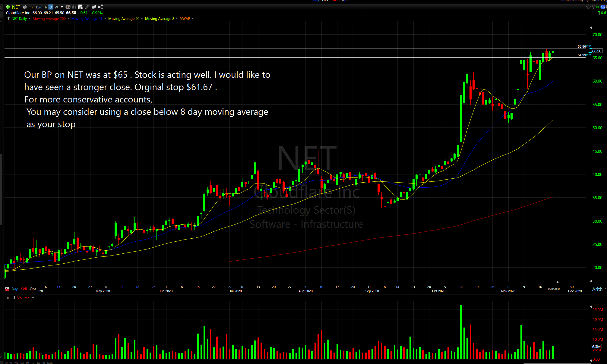Click the resize arrows next to Volume

[14, 298]
